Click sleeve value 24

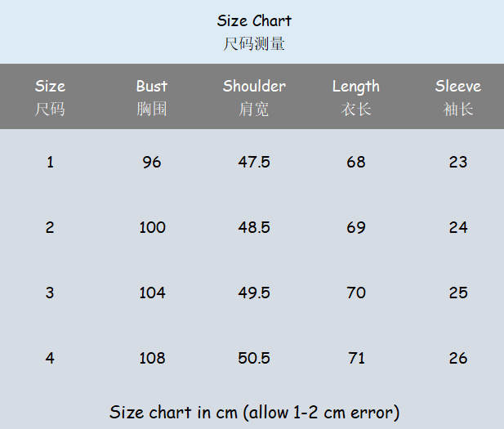[457, 227]
